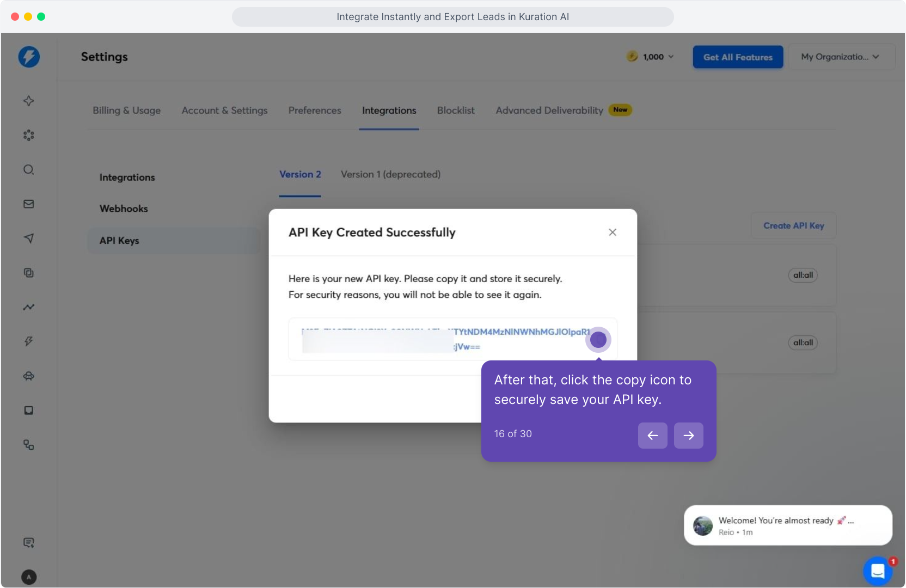Open the feedback chat icon near sidebar bottom
Viewport: 906px width, 588px height.
29,542
